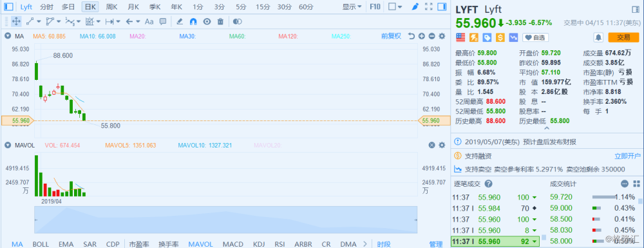644x248 pixels.
Task: Click the orange dollar margin icon
Action: [500, 37]
